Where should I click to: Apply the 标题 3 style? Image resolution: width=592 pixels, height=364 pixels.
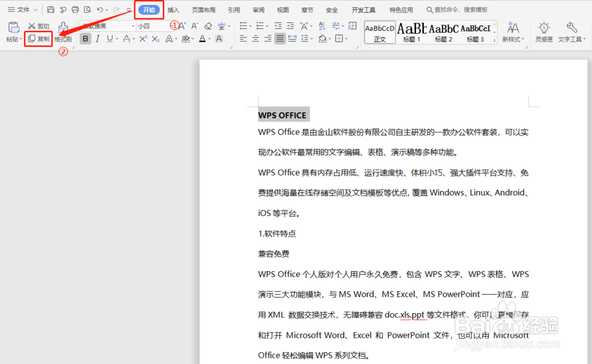click(475, 32)
